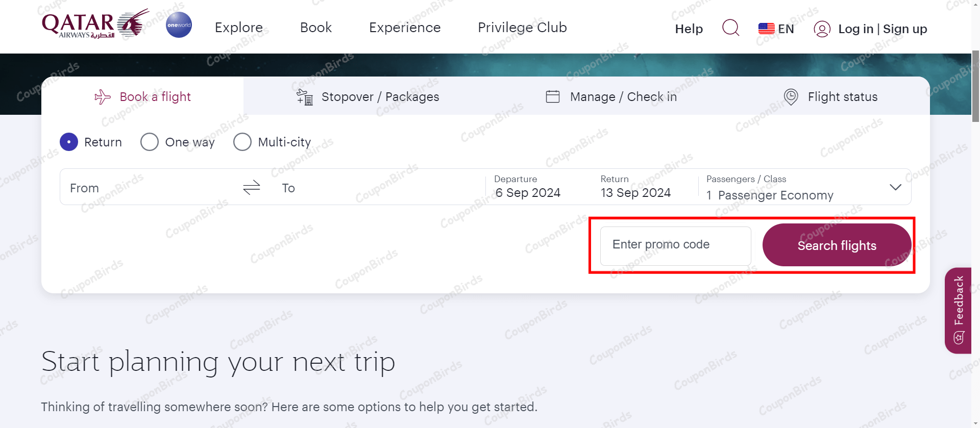This screenshot has height=428, width=980.
Task: Click the US flag language icon
Action: 766,29
